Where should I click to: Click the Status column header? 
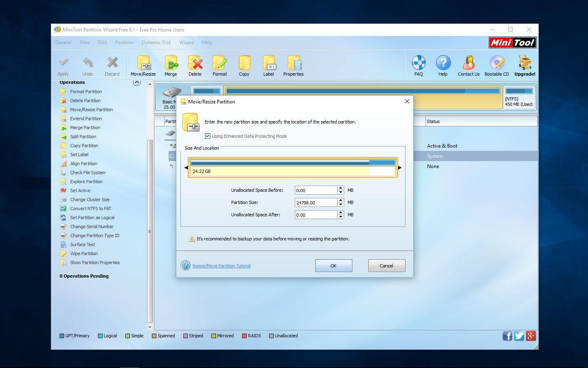tap(481, 121)
